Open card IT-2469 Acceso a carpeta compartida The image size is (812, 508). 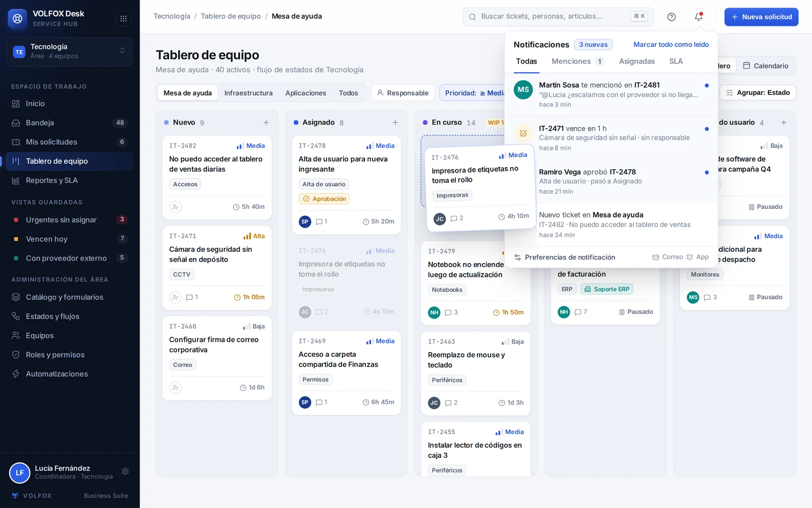point(346,373)
